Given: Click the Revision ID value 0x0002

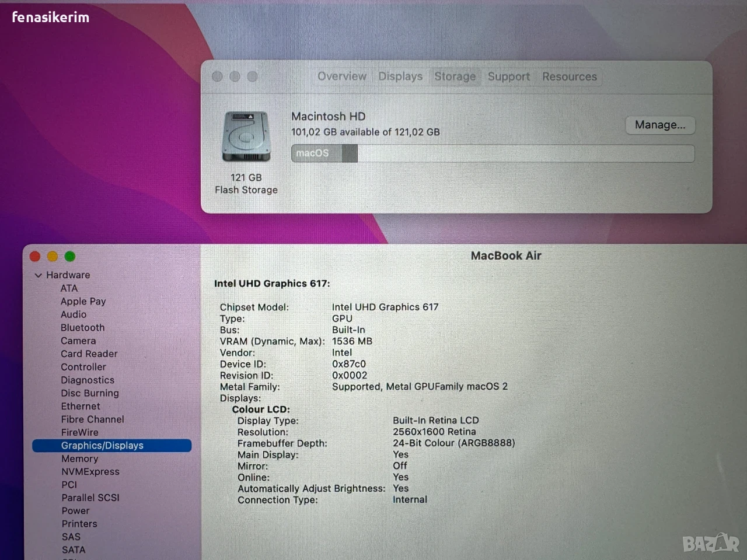Looking at the screenshot, I should click(350, 375).
